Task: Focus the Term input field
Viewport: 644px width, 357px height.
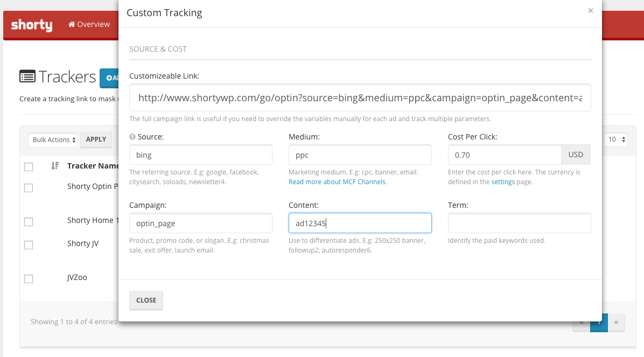Action: [519, 223]
